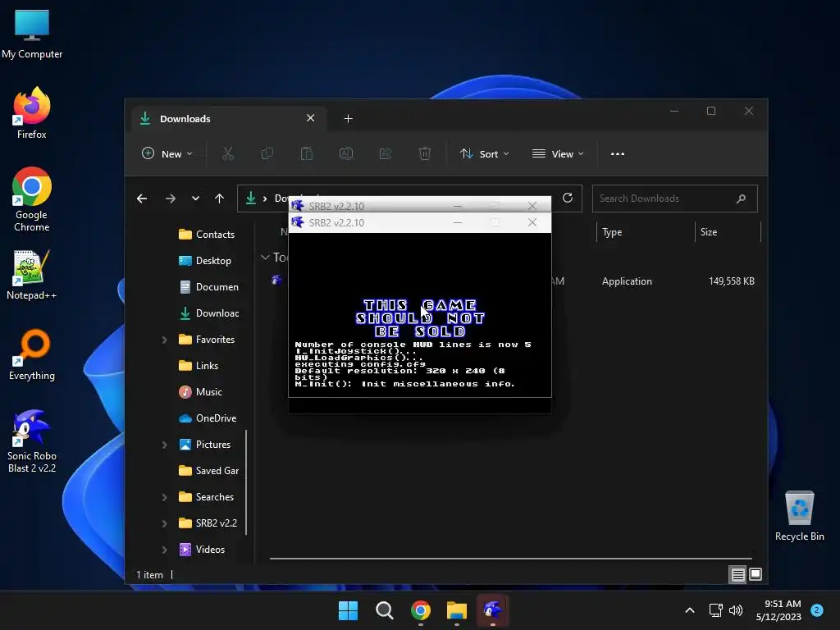The height and width of the screenshot is (630, 840).
Task: Click the Delete trash icon in Explorer
Action: click(424, 153)
